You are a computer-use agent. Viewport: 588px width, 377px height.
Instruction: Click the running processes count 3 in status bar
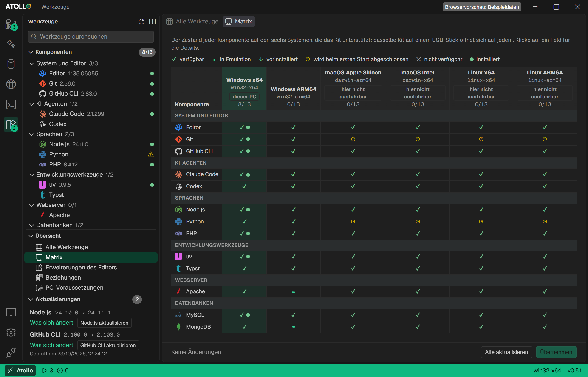(x=48, y=370)
